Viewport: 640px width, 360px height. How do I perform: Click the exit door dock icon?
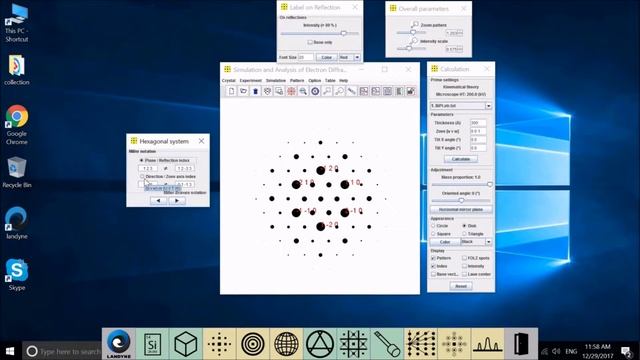pos(521,344)
